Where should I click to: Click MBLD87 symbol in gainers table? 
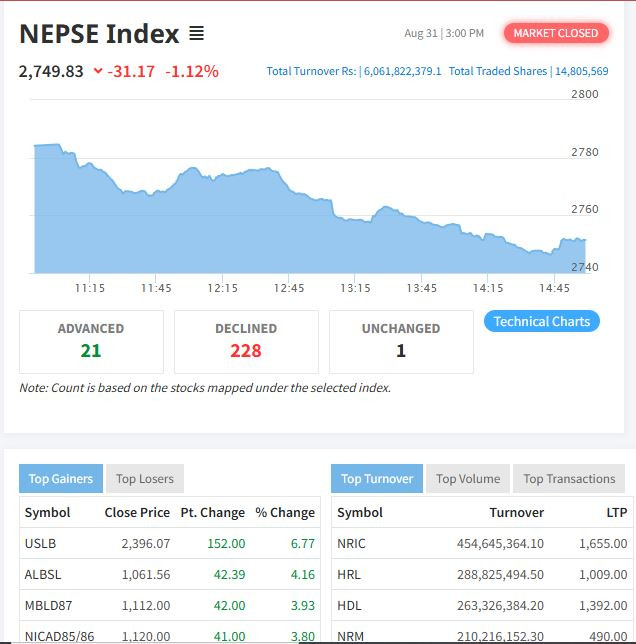point(47,606)
